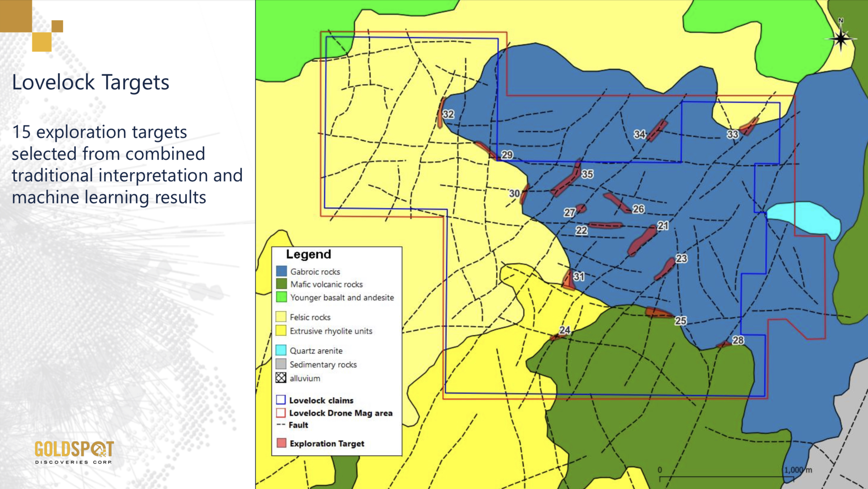Click the Lovelock Drone Mag area text
Screen dimensions: 868x489
341,413
